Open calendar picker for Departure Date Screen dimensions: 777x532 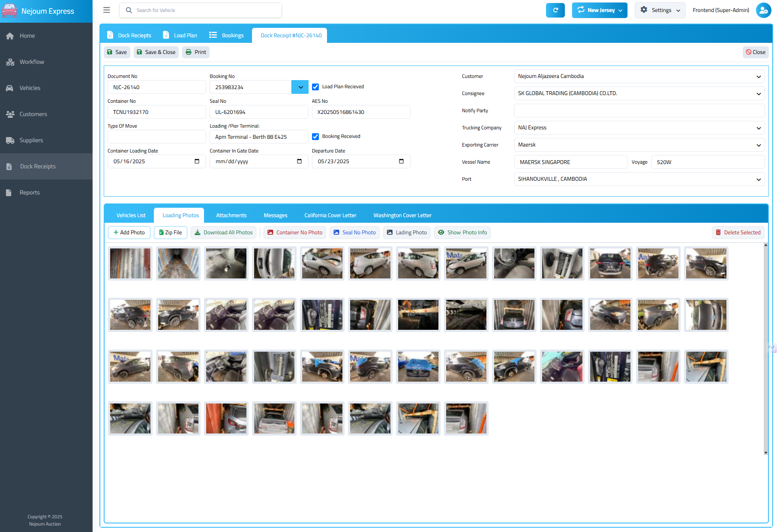point(401,161)
